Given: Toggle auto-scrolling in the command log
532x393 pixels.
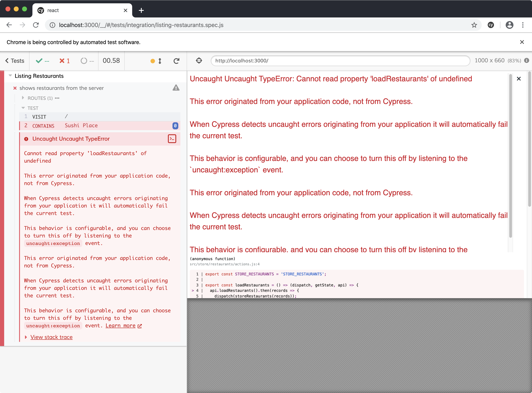Looking at the screenshot, I should point(156,61).
